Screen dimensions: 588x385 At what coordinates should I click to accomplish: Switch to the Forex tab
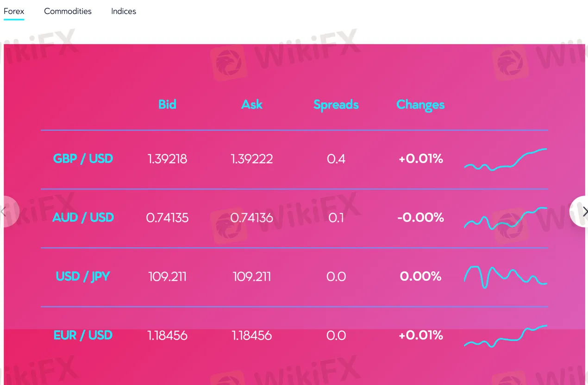click(x=14, y=11)
